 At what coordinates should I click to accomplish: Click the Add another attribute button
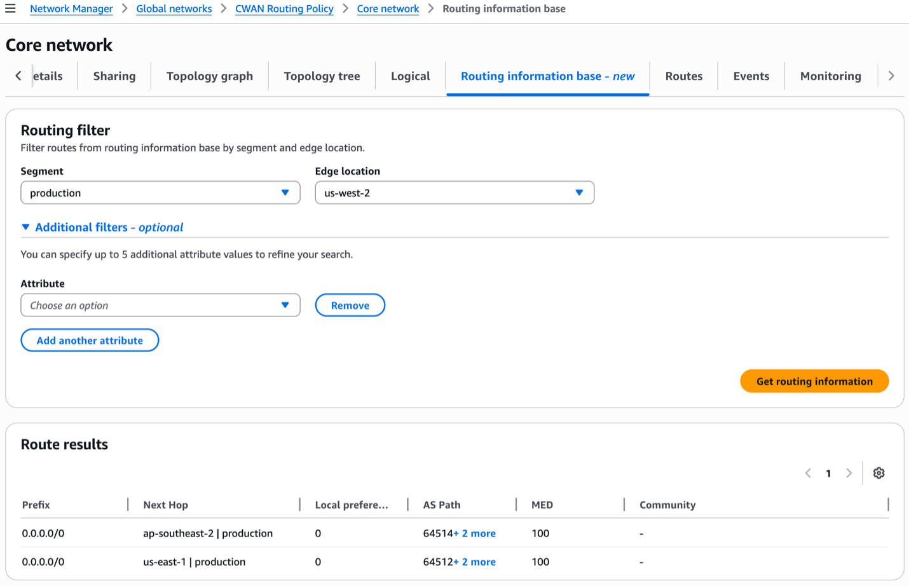coord(90,340)
